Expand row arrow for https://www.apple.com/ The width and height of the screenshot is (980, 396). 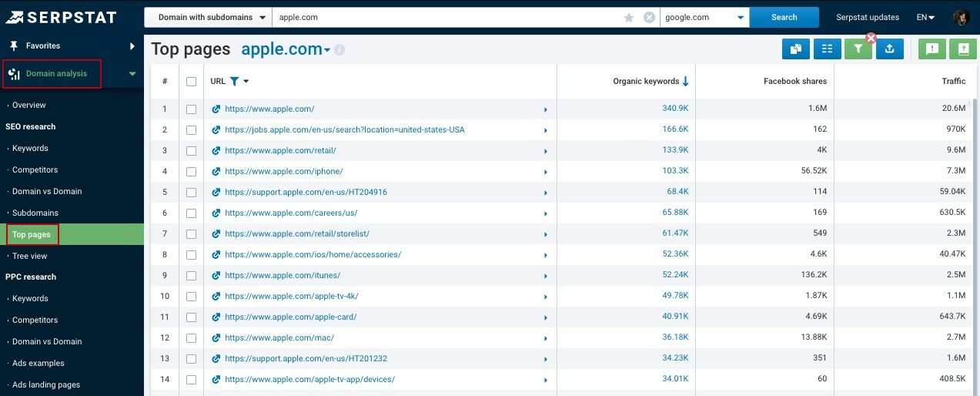(546, 109)
